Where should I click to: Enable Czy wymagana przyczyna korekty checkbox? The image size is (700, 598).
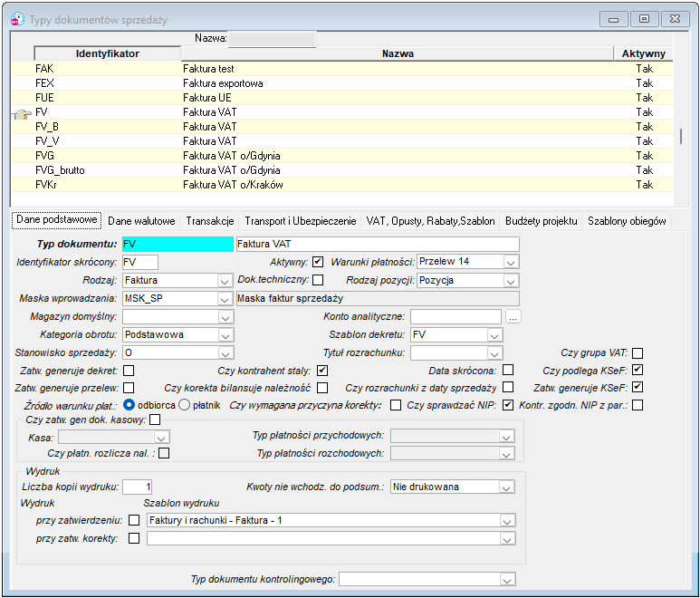pos(396,405)
